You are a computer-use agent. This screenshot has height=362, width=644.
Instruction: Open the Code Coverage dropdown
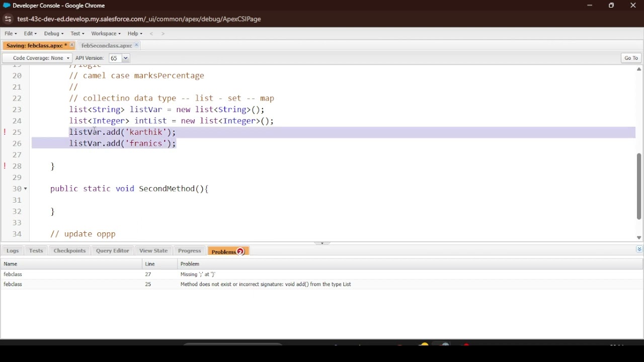tap(37, 58)
